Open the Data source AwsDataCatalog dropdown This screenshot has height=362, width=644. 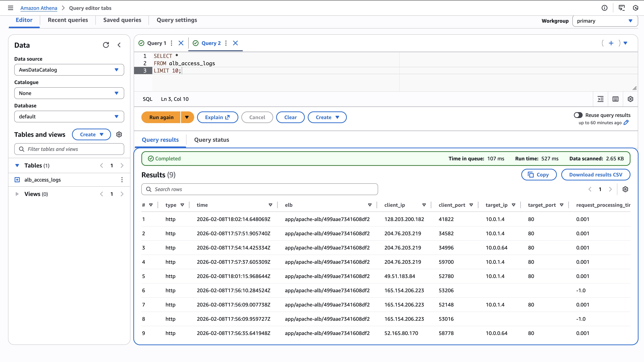pos(69,70)
